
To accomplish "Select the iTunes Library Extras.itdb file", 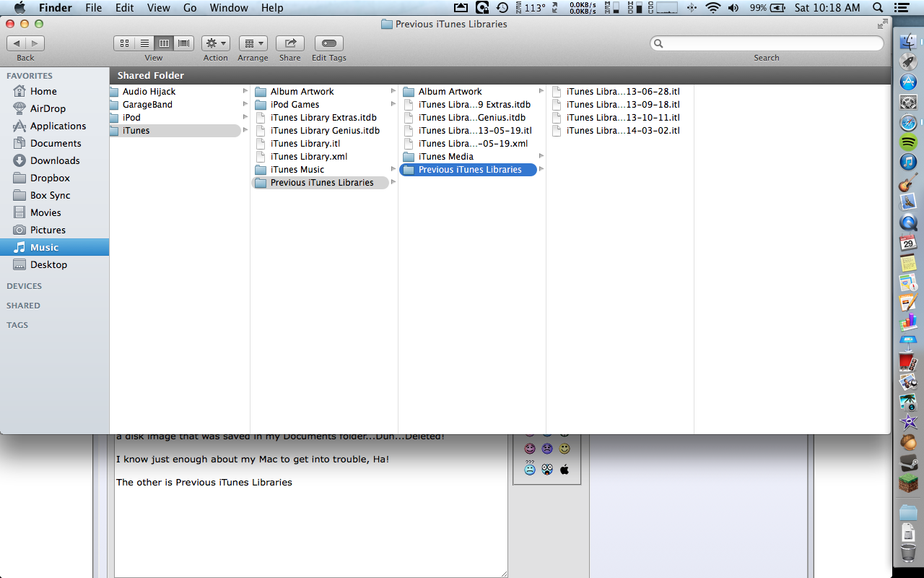I will coord(323,118).
